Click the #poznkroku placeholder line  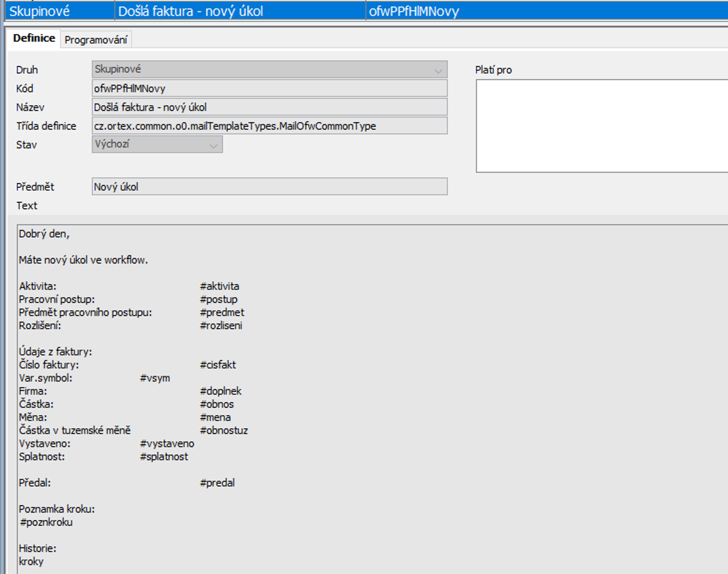(x=46, y=522)
